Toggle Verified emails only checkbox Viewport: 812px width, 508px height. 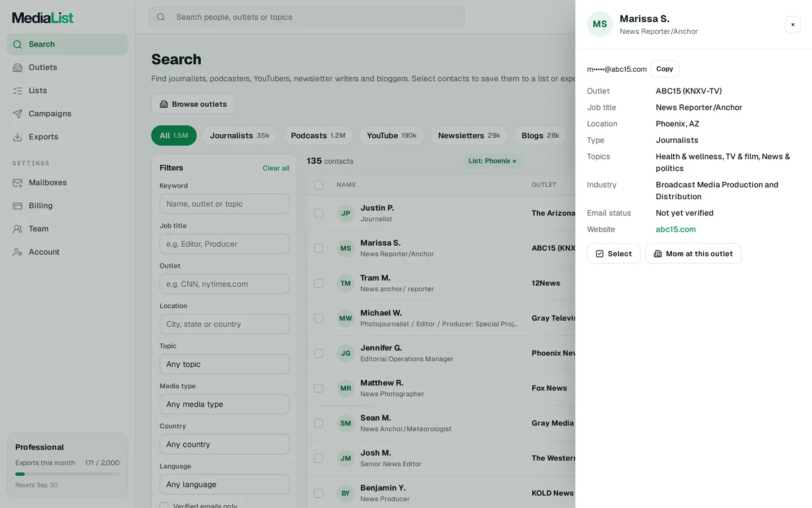pos(164,506)
